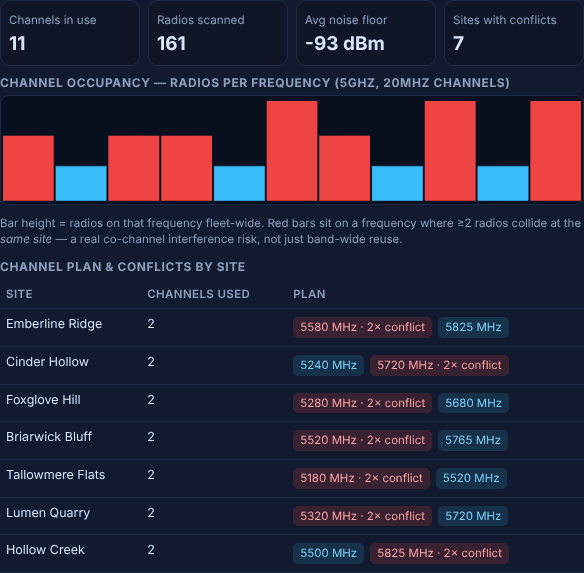The image size is (584, 573).
Task: Click the chart explanation caption text
Action: click(x=291, y=231)
